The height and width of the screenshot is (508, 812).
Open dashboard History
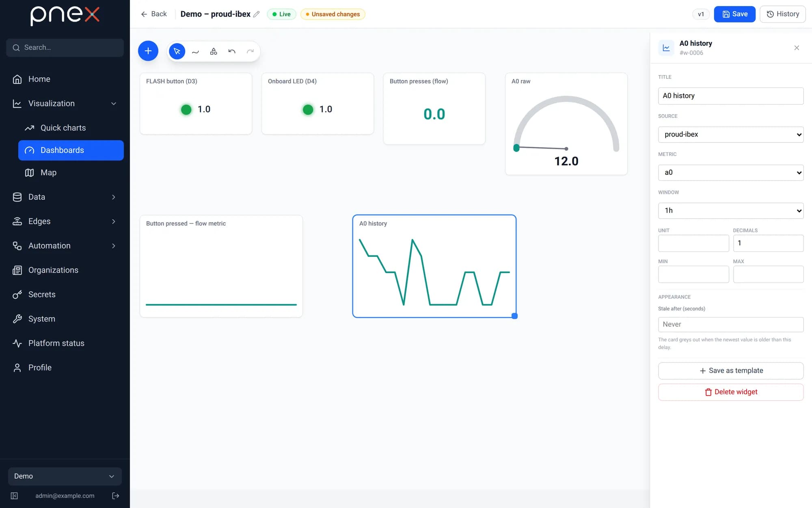point(782,14)
